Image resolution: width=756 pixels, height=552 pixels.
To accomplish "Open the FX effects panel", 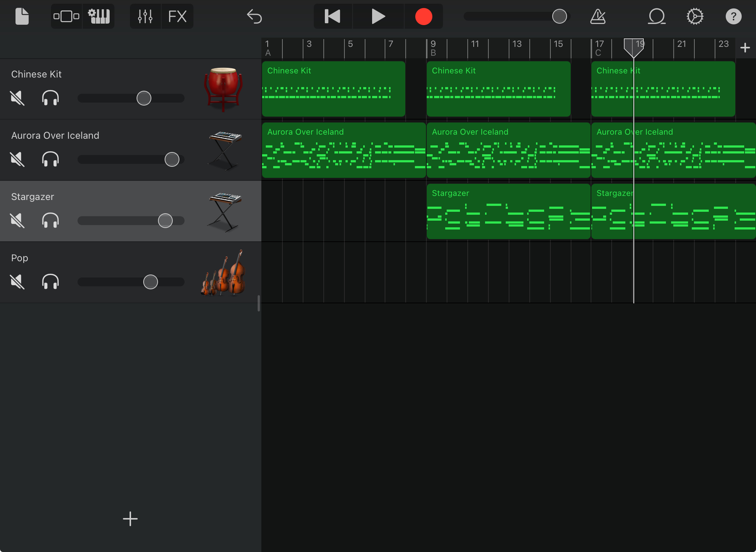I will click(178, 16).
